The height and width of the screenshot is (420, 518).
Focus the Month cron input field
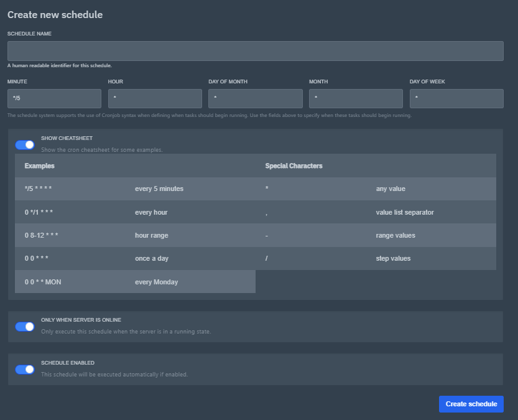(356, 98)
